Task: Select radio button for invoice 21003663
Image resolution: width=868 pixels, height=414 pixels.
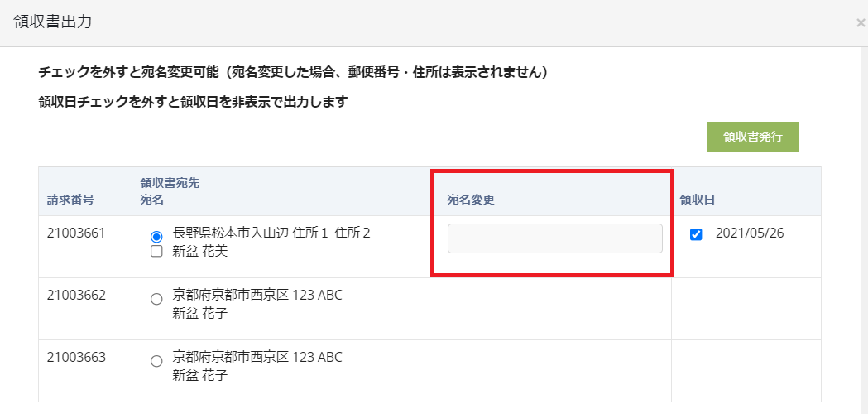Action: pos(156,362)
